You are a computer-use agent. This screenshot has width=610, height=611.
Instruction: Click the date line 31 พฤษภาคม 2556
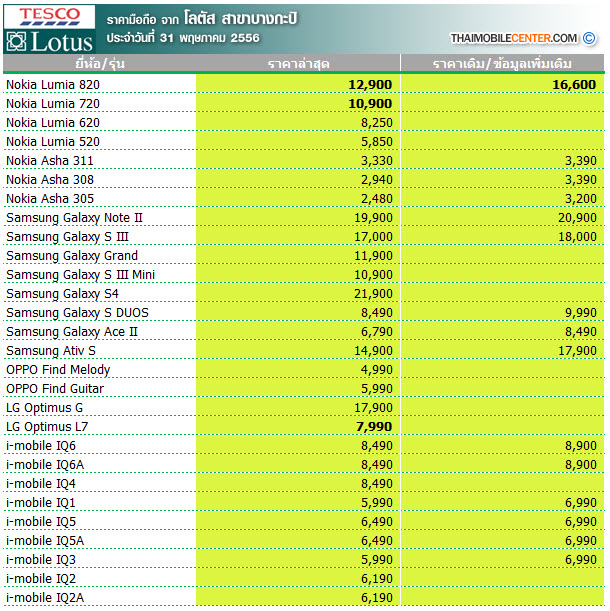(210, 38)
